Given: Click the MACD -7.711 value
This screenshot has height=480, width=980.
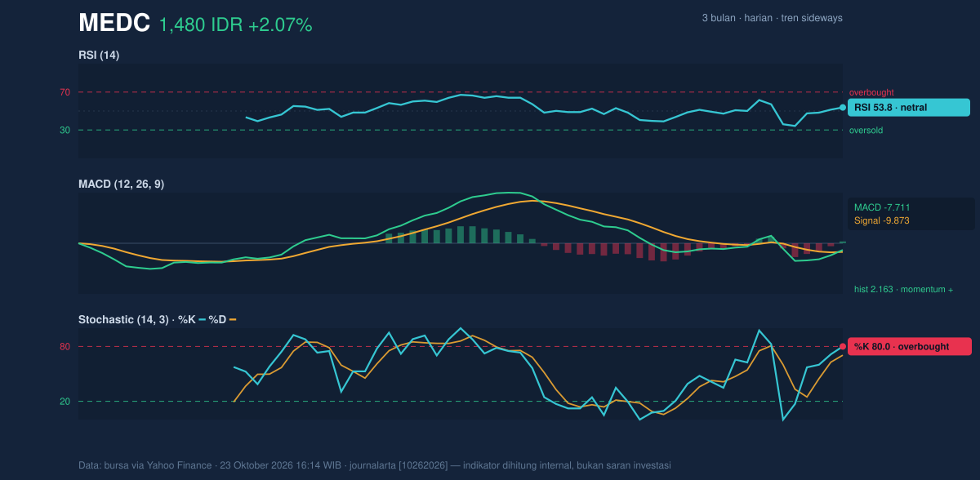Looking at the screenshot, I should tap(882, 207).
